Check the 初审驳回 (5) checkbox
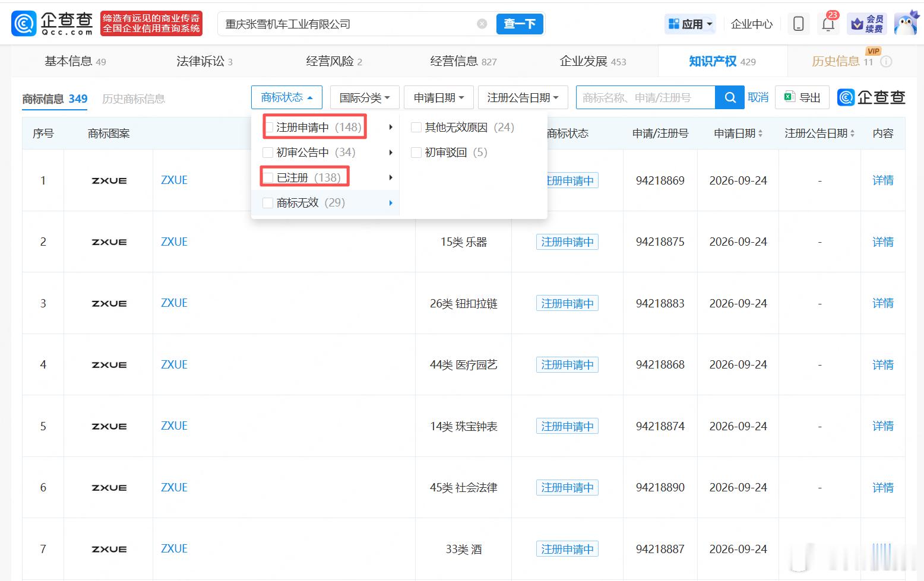This screenshot has width=924, height=581. pos(416,153)
